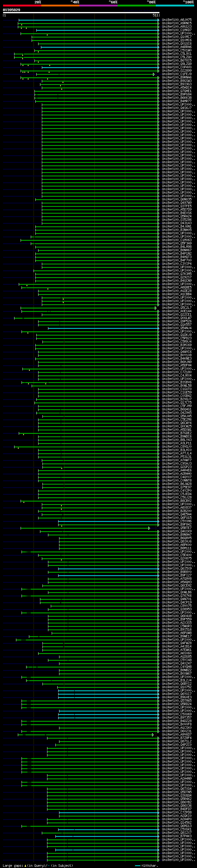197x868 pixels.
Task: Open the UniRef100_B8M111 entry
Action: (x=177, y=548)
